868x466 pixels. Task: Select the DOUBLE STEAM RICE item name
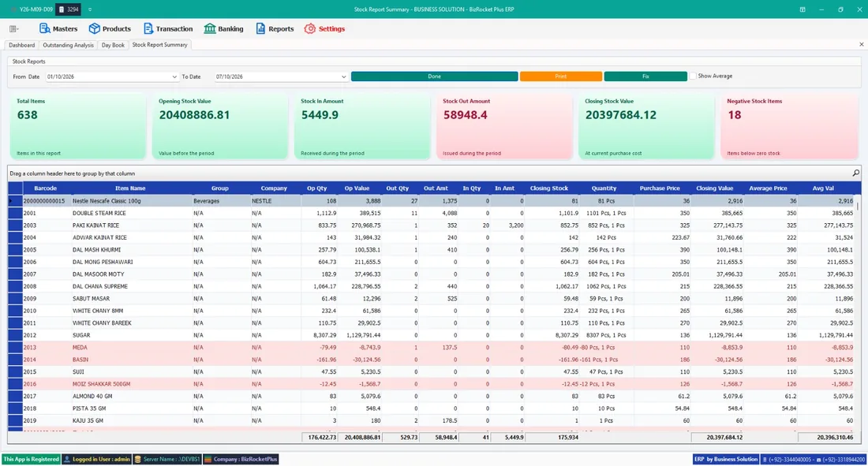[x=99, y=213]
